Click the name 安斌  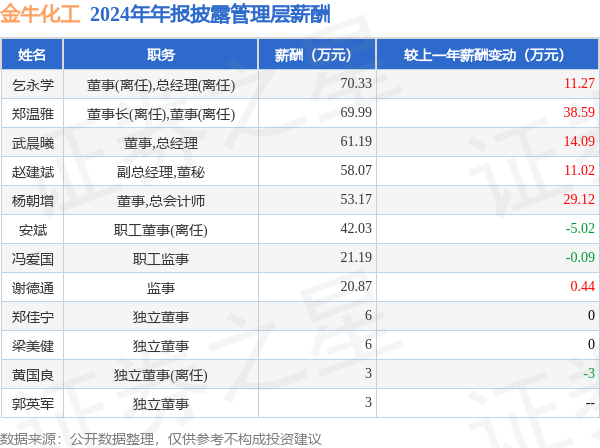[33, 230]
